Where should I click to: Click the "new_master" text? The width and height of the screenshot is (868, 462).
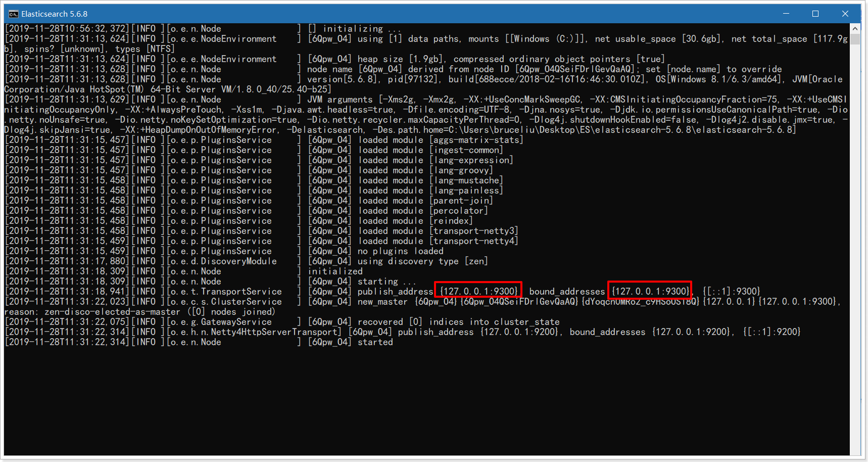click(x=382, y=302)
